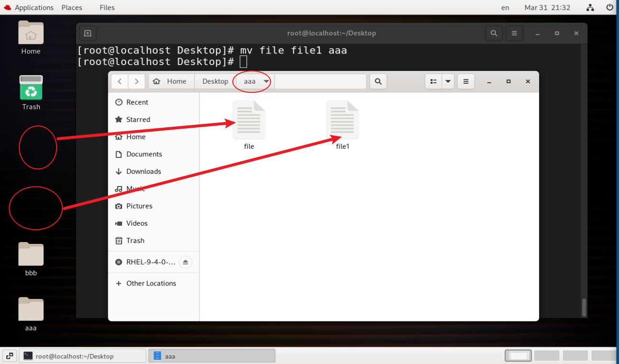Viewport: 620px width, 364px height.
Task: Select the first workspace in switcher
Action: coord(519,356)
